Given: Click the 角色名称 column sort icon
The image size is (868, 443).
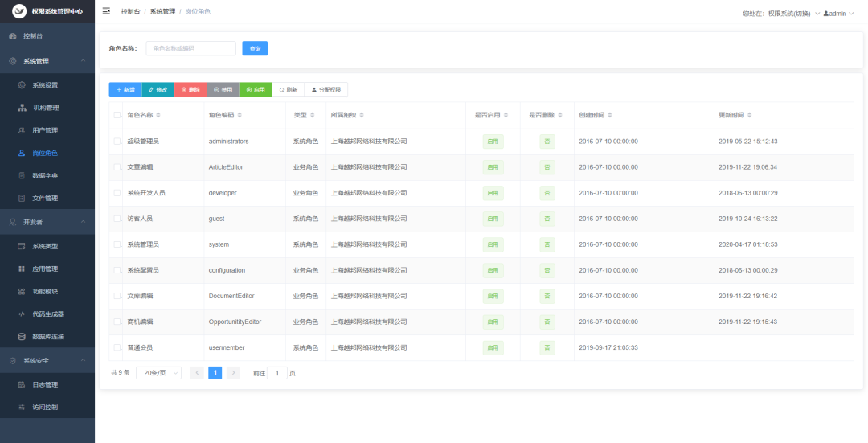Looking at the screenshot, I should 158,115.
